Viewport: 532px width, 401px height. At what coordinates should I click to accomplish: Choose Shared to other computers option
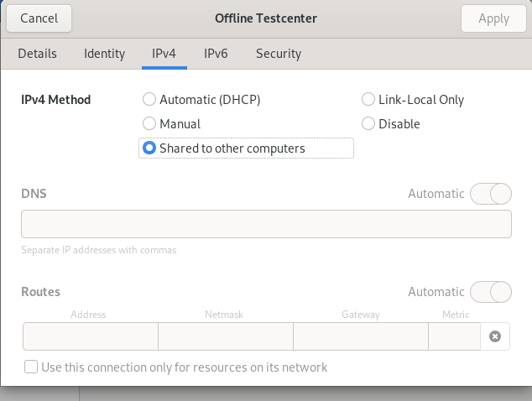point(149,148)
